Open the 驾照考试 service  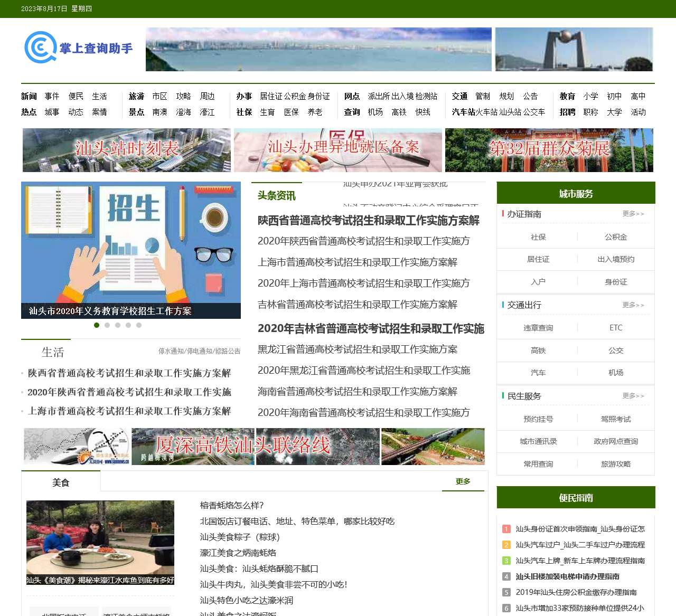click(616, 419)
